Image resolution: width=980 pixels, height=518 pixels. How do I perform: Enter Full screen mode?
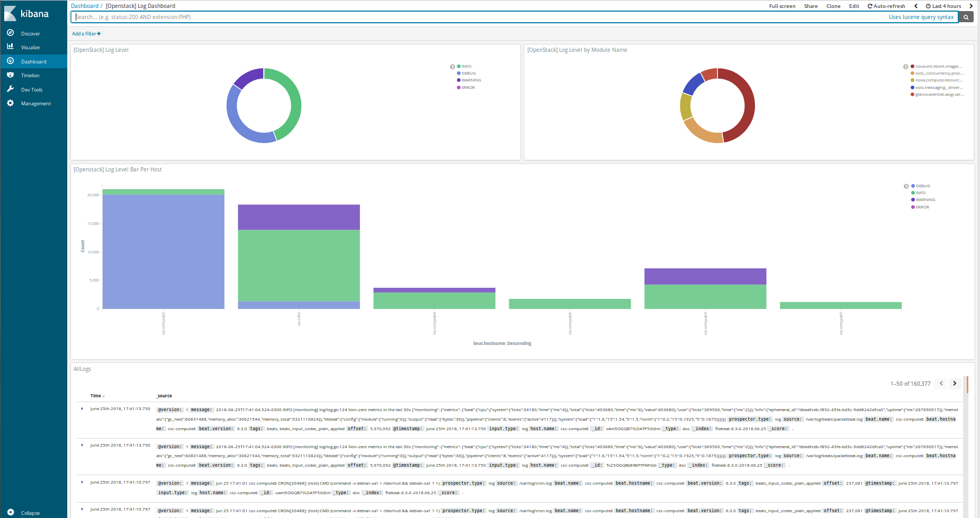[782, 6]
